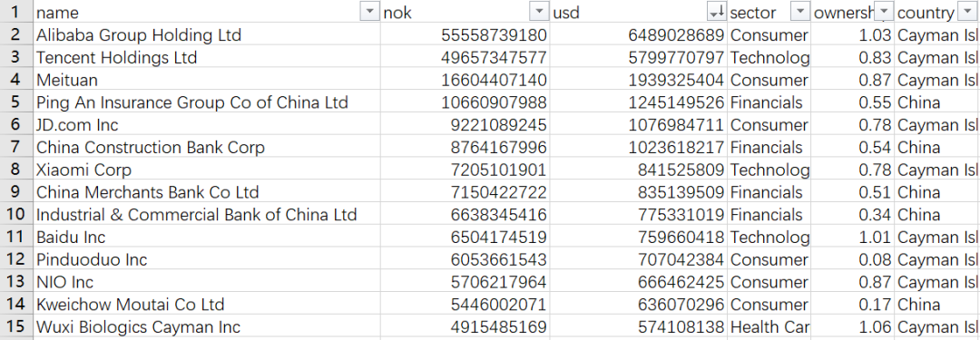Screen dimensions: 980x340
Task: Open the country column filter dropdown
Action: [x=966, y=11]
